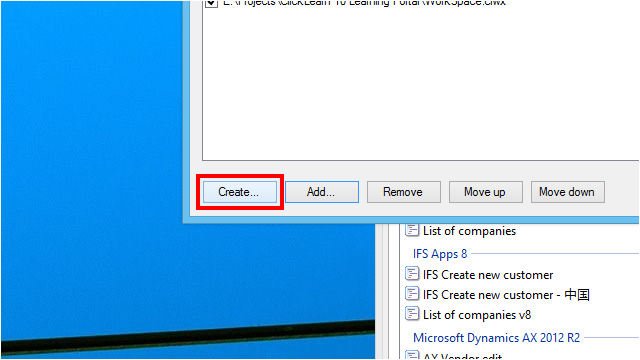Click the Move down button
The height and width of the screenshot is (360, 640).
tap(568, 192)
